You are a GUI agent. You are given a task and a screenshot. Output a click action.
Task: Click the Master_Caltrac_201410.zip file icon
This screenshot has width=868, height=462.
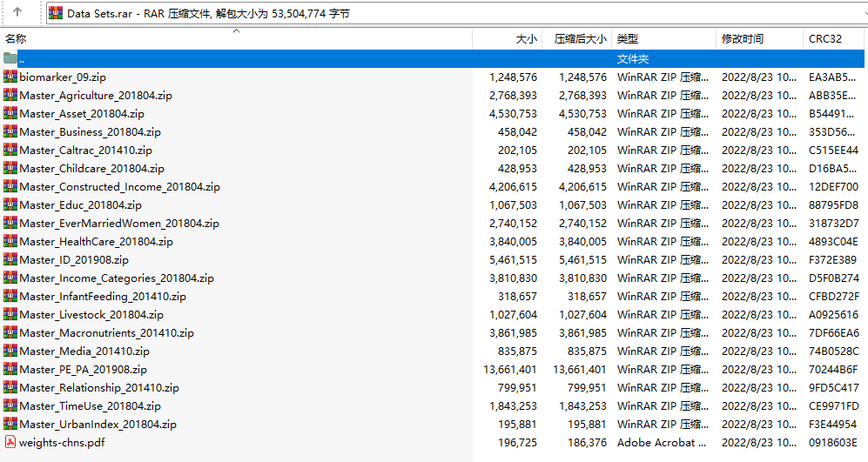click(10, 150)
